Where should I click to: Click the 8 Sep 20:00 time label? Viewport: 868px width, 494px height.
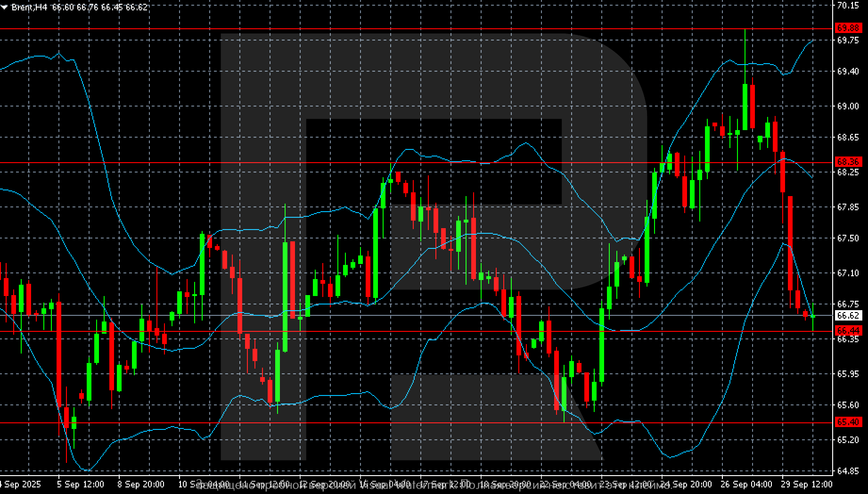[140, 484]
